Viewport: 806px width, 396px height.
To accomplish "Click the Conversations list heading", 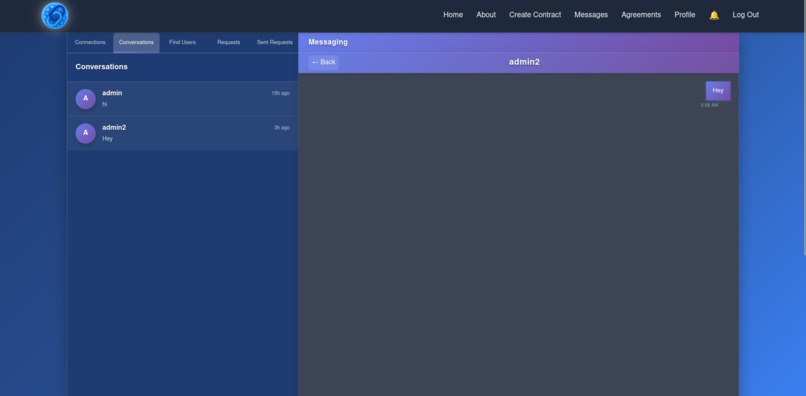I will coord(101,67).
